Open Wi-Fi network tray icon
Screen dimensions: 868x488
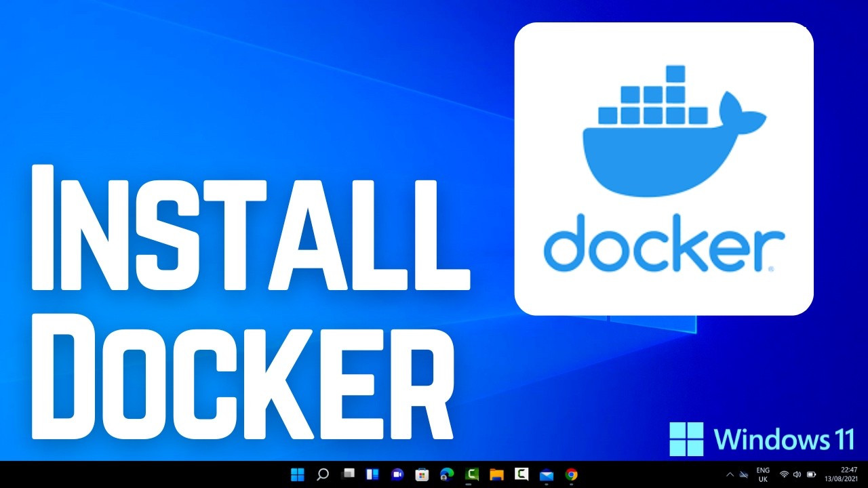[x=784, y=474]
